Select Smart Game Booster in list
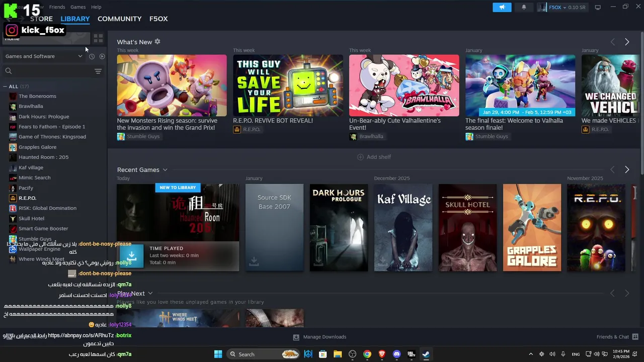Viewport: 644px width, 362px height. click(43, 229)
